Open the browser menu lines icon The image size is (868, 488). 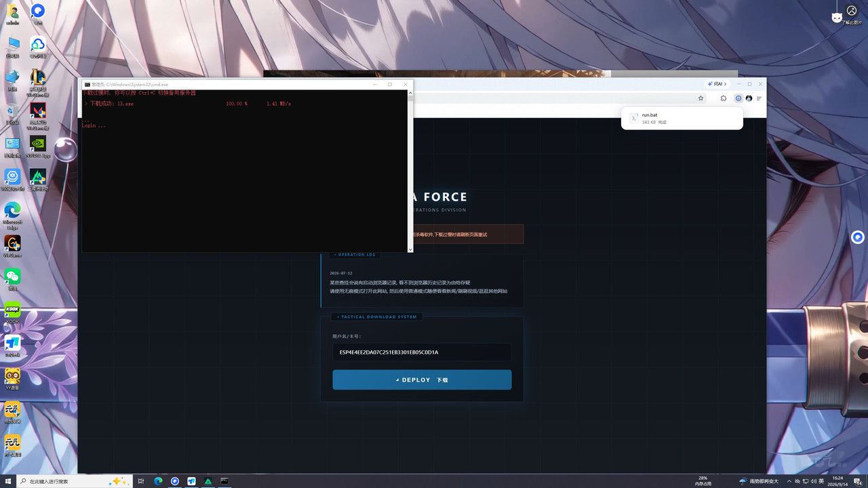(759, 98)
